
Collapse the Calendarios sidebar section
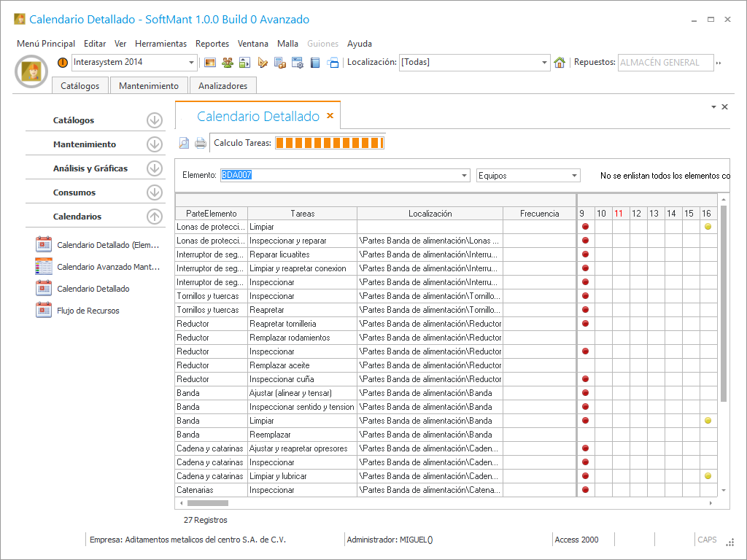(154, 217)
